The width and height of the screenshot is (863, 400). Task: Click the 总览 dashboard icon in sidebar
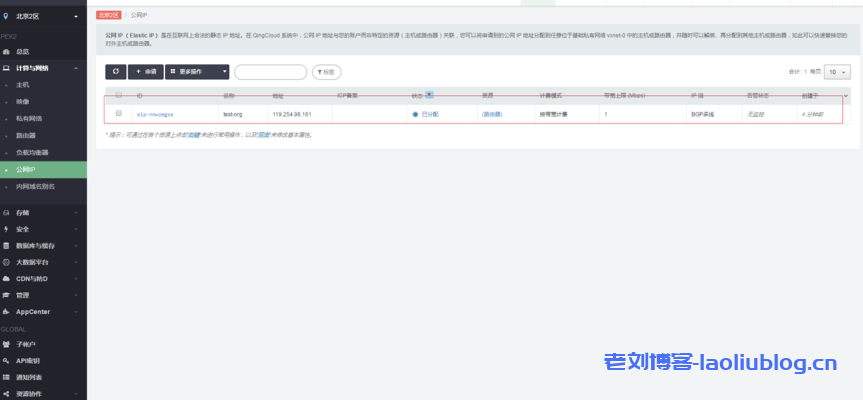tap(7, 51)
